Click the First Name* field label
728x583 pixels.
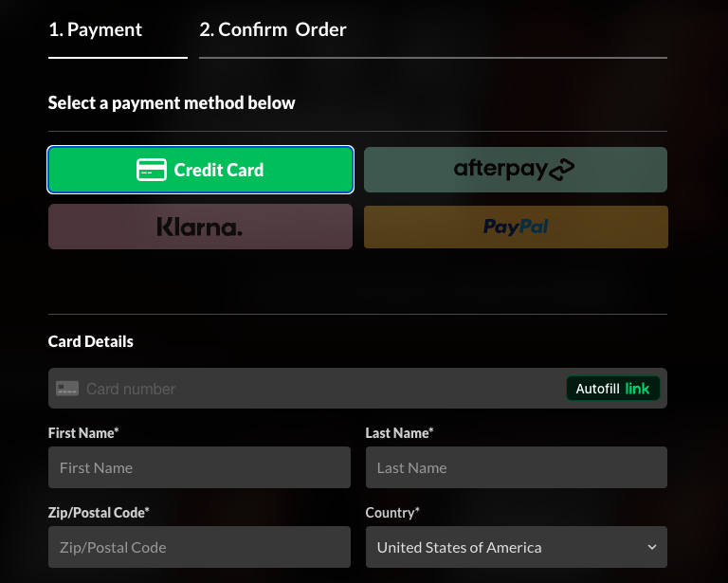pyautogui.click(x=83, y=433)
